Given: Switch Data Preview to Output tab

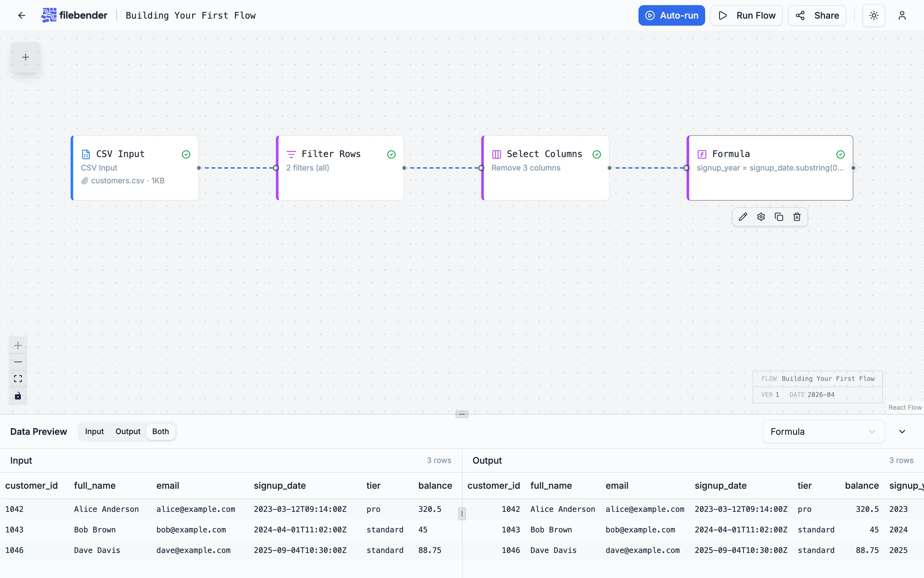Looking at the screenshot, I should click(x=128, y=431).
